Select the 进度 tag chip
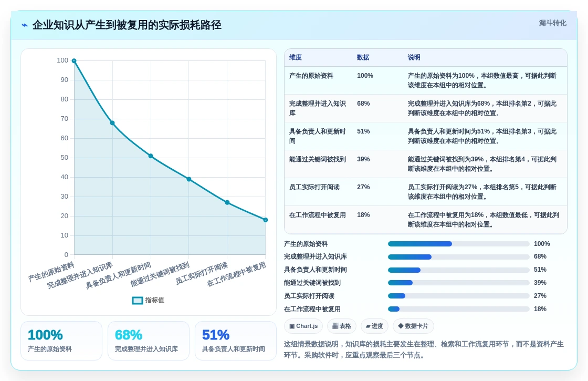Viewport: 588px width, 381px height. pos(375,326)
